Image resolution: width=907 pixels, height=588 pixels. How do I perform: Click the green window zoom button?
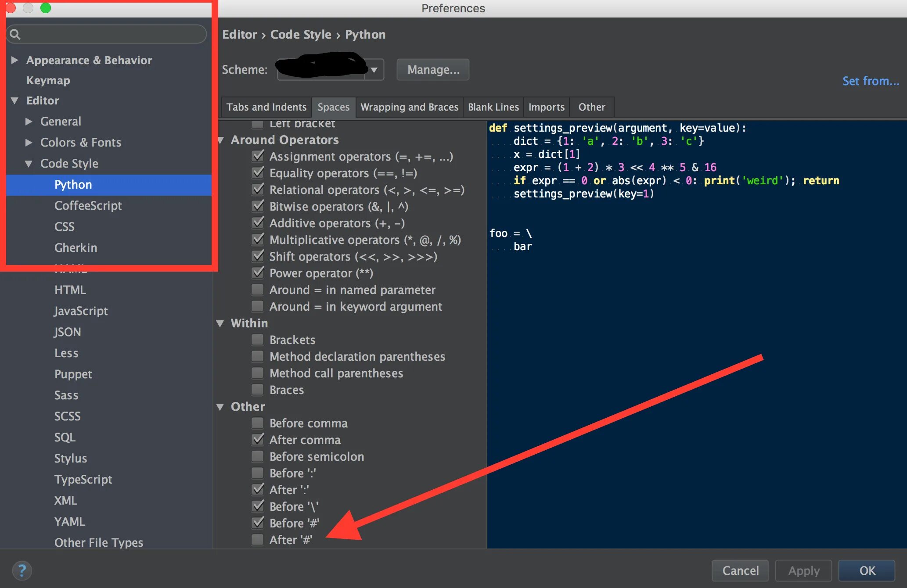(x=46, y=8)
